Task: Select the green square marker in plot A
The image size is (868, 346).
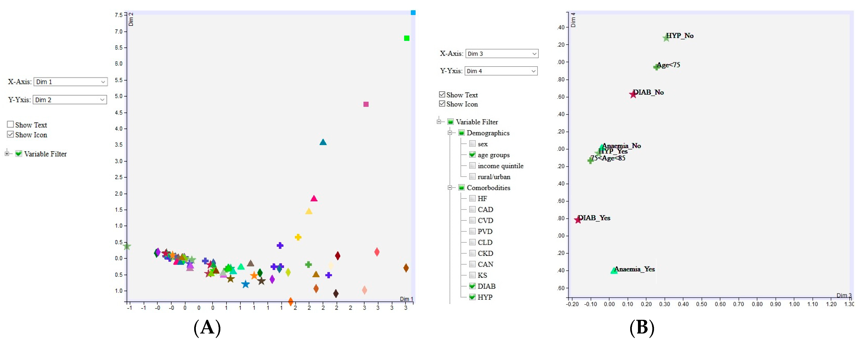Action: (x=407, y=38)
